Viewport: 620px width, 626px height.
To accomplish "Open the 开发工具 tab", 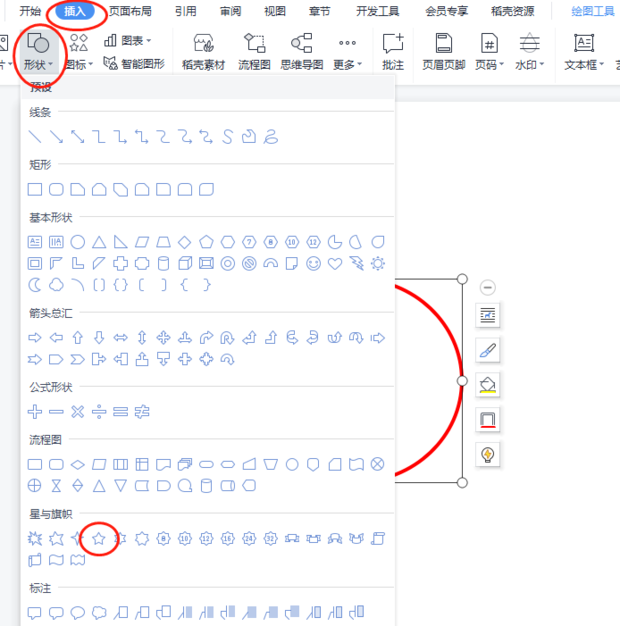I will click(378, 11).
